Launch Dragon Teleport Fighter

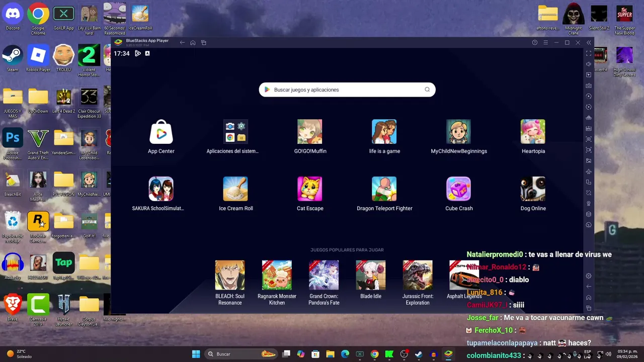click(384, 194)
